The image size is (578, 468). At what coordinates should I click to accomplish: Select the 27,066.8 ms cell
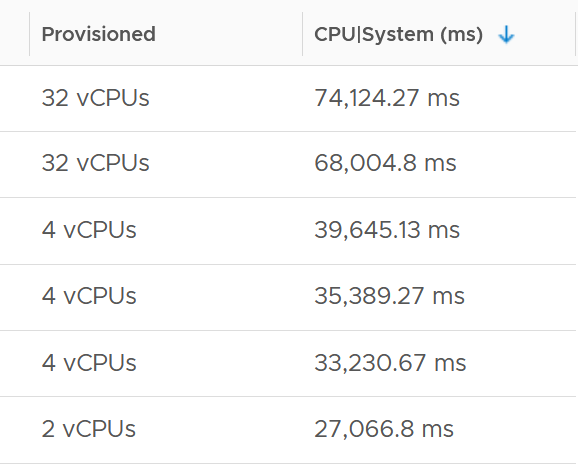point(384,429)
